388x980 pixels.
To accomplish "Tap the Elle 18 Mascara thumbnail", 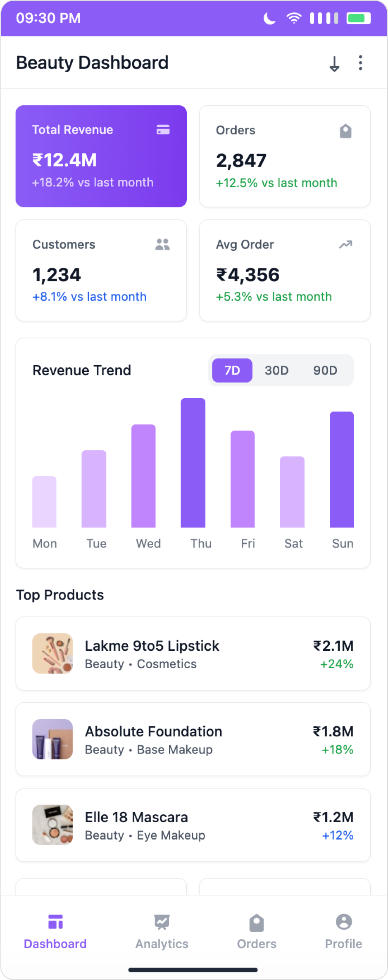I will point(52,825).
